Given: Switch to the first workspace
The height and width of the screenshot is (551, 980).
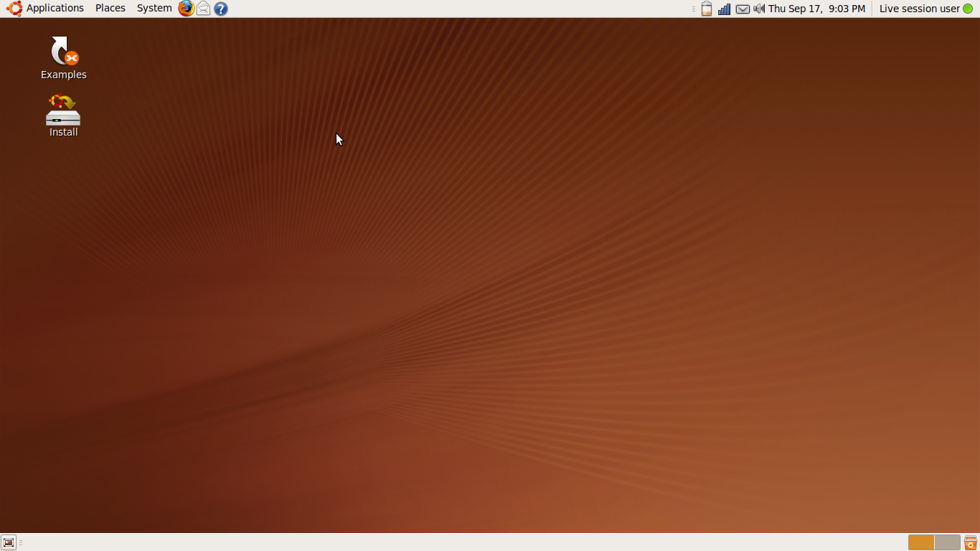Looking at the screenshot, I should pos(921,542).
